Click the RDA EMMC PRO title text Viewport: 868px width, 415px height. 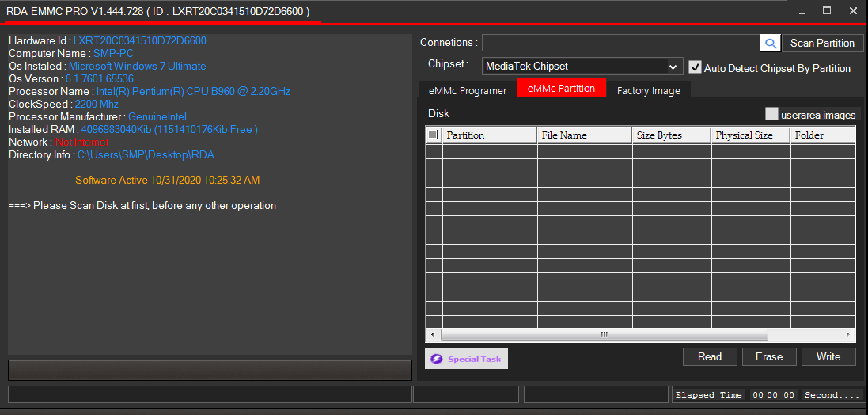point(157,10)
